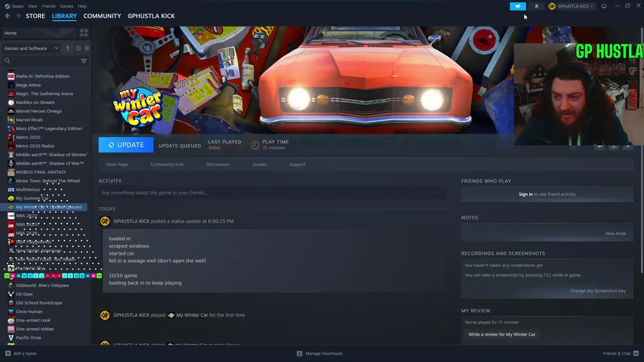Image resolution: width=644 pixels, height=362 pixels.
Task: Click the play time clock icon
Action: [x=255, y=145]
